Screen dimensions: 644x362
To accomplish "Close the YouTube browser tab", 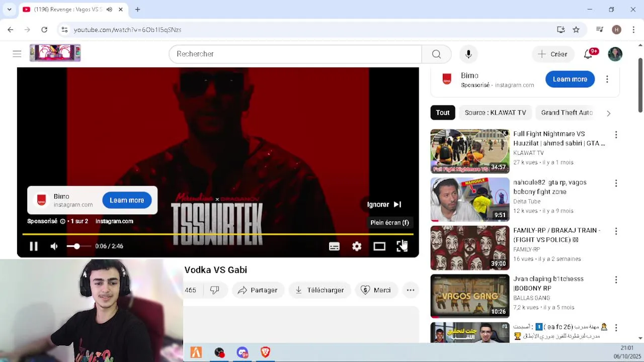I will 121,10.
